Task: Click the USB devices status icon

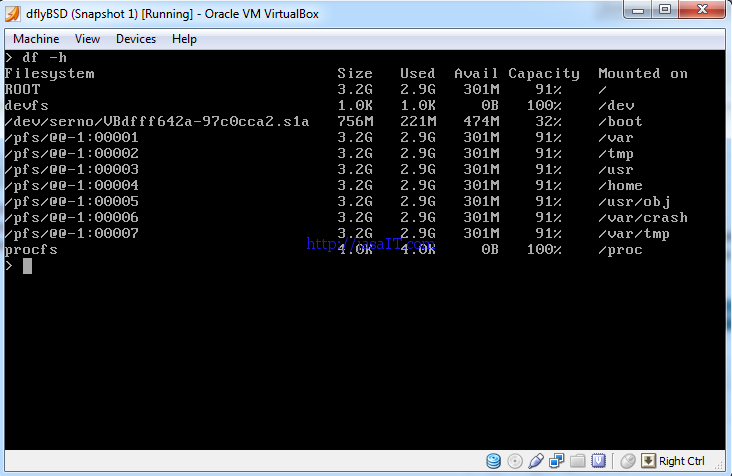Action: [x=536, y=461]
